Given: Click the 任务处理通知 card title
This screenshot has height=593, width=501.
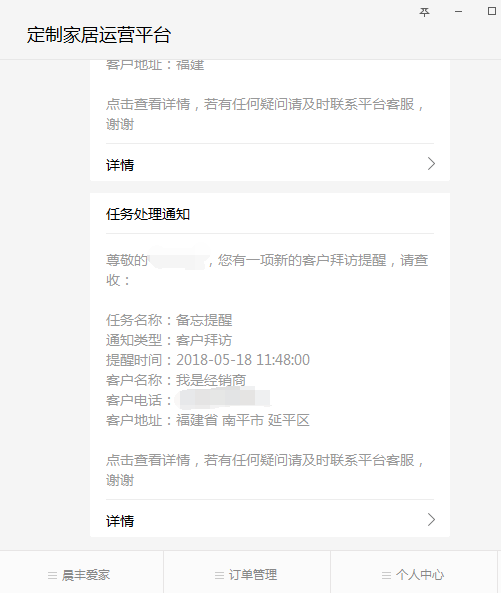Looking at the screenshot, I should coord(148,214).
